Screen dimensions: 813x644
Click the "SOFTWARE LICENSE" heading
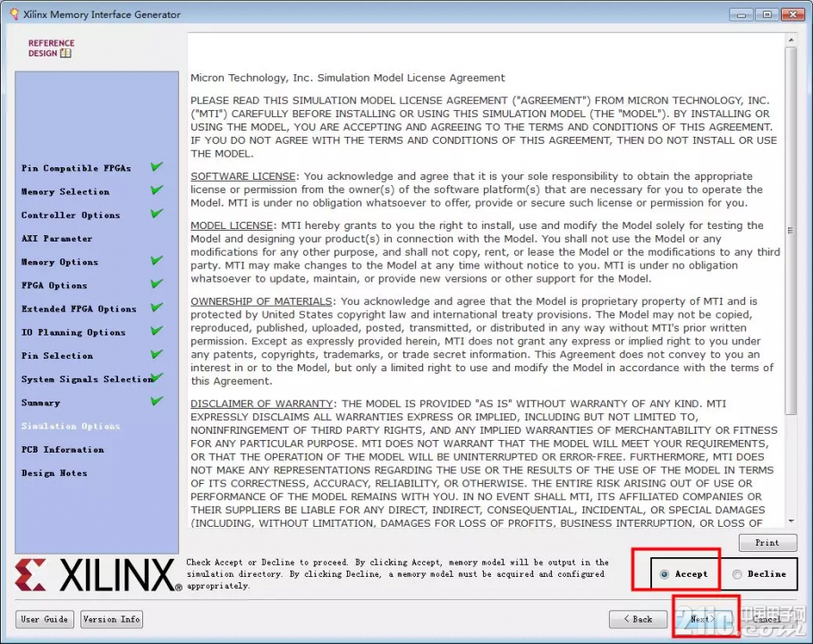[243, 176]
